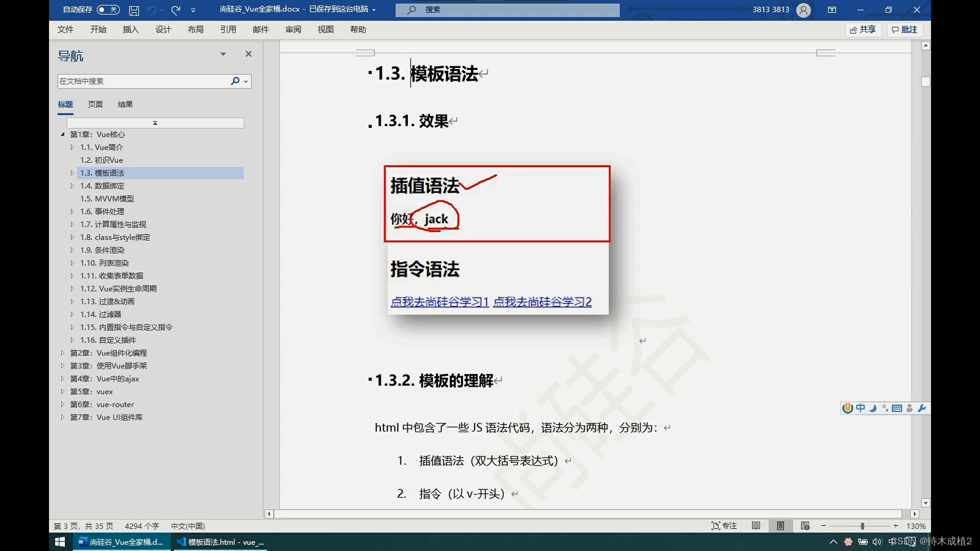Enable 专注 focus mode in status bar

(x=724, y=526)
